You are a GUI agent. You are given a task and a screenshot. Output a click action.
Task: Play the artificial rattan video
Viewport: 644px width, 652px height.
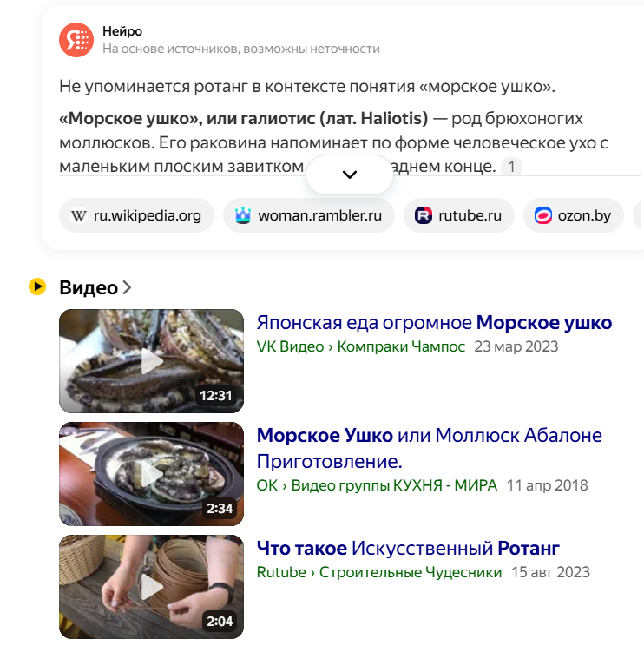pos(151,587)
